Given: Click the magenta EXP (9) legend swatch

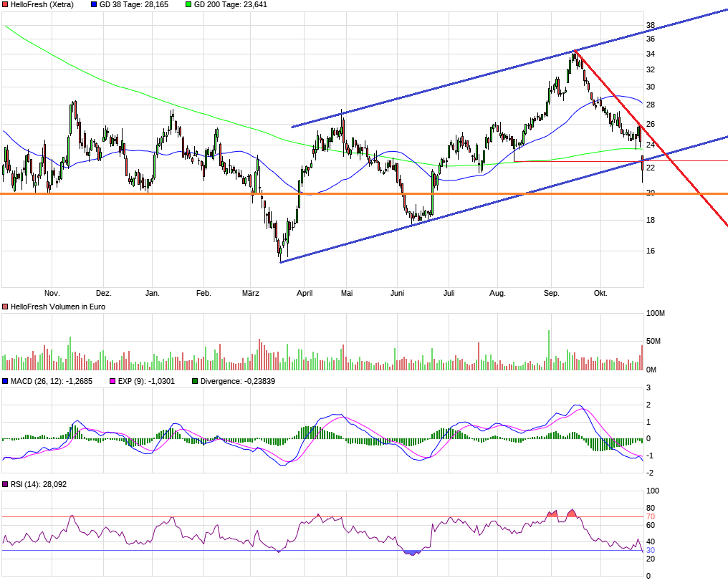Looking at the screenshot, I should tap(112, 381).
